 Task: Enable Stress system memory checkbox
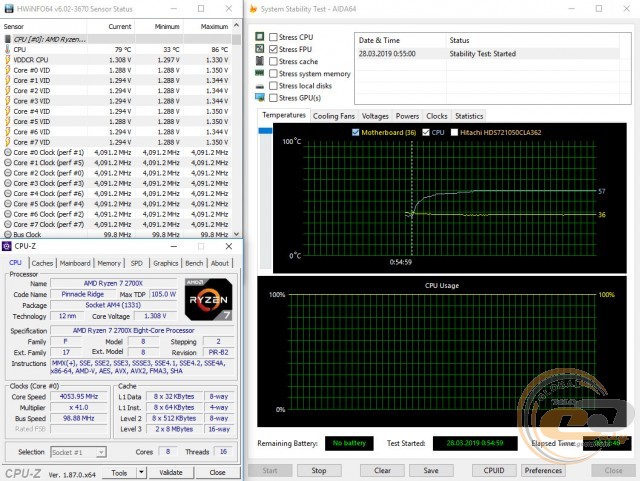(x=273, y=73)
